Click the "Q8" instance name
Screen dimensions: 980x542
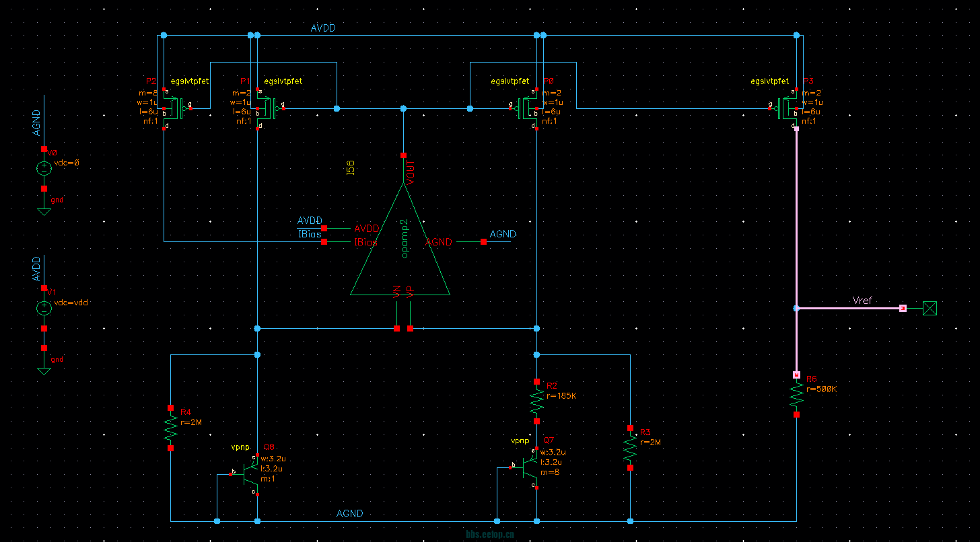coord(269,447)
